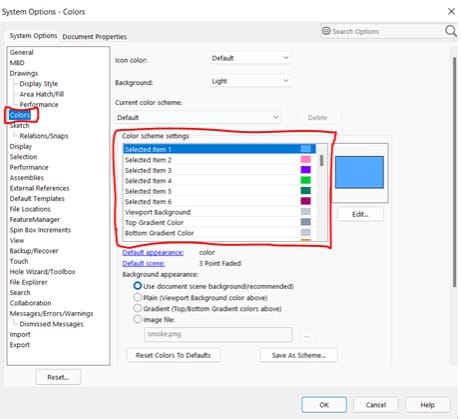Viewport: 461px width, 419px height.
Task: Select Export in options tree
Action: pyautogui.click(x=20, y=345)
